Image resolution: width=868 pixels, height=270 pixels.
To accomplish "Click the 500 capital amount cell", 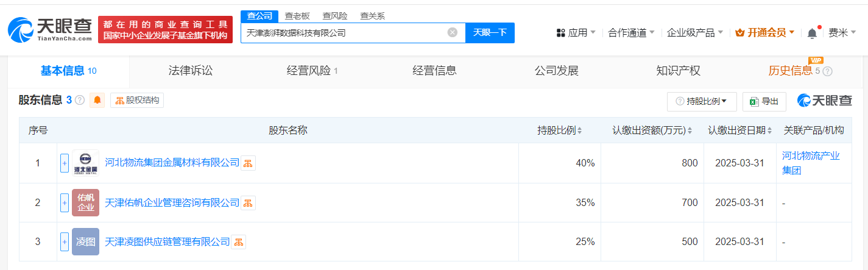I will tap(690, 241).
